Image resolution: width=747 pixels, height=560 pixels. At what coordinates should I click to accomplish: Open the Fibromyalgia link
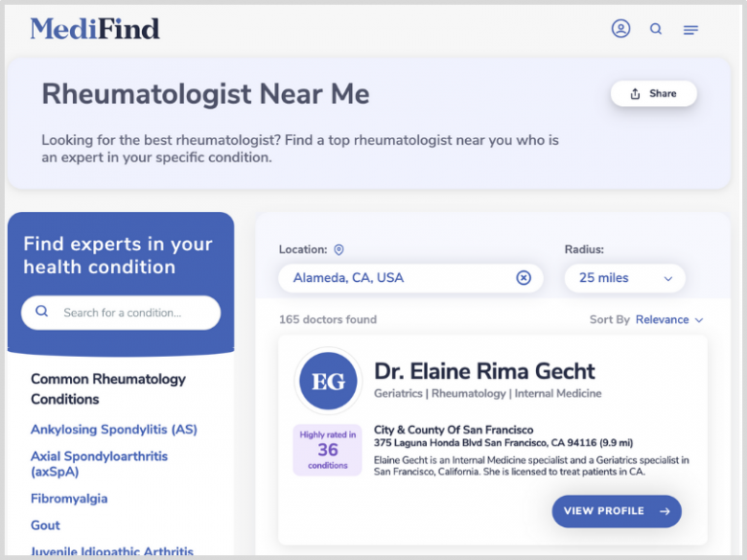coord(69,499)
